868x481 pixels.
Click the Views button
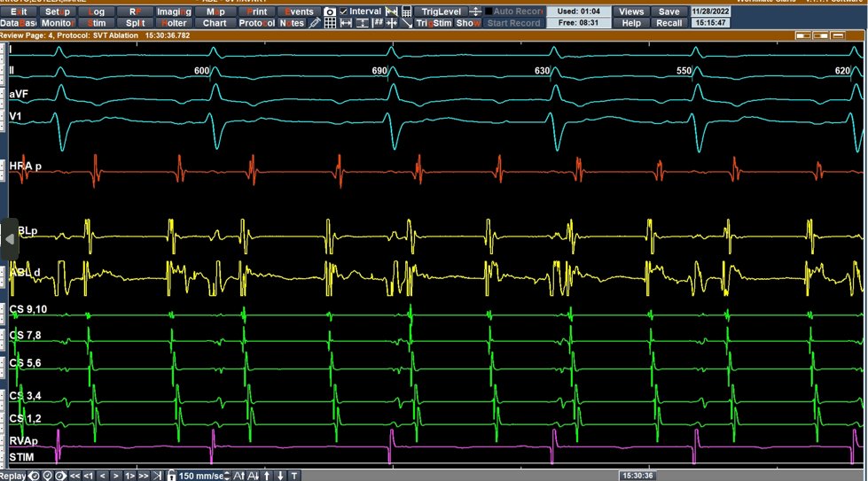(631, 12)
